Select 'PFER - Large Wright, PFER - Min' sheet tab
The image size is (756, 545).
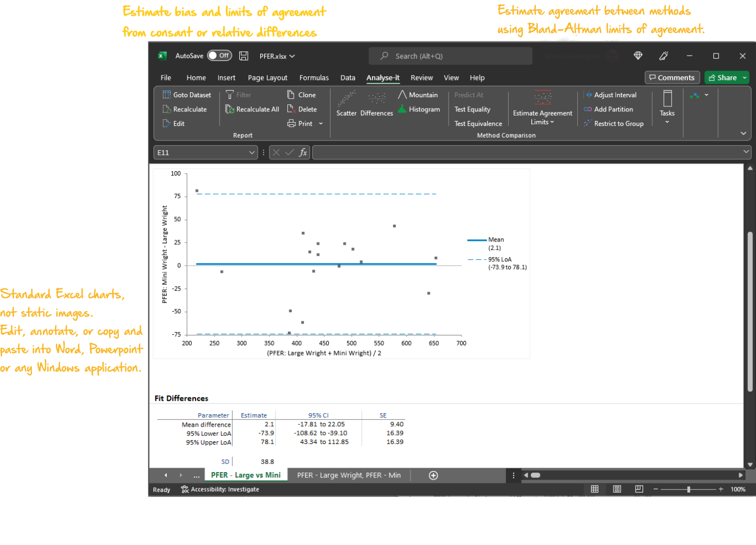349,475
